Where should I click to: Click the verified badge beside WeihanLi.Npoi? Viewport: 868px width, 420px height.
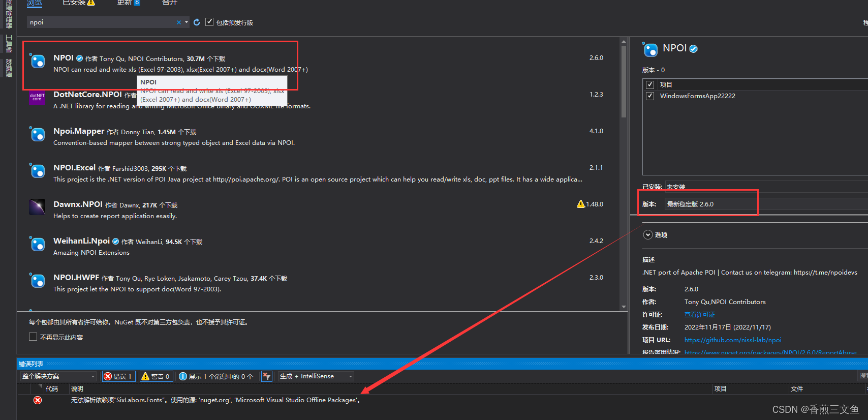point(115,241)
